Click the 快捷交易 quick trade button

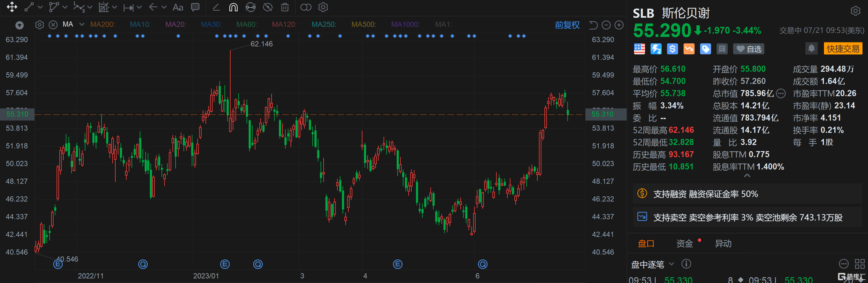tap(842, 49)
